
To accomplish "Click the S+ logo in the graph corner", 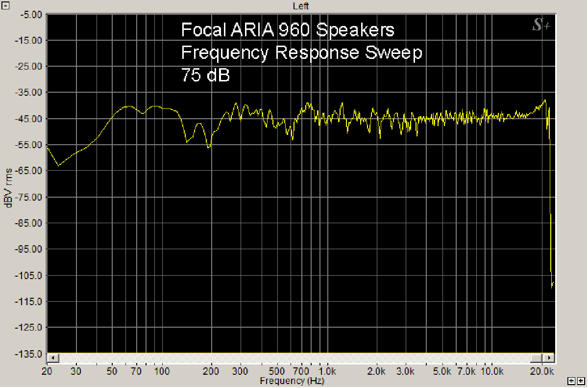I will point(541,26).
